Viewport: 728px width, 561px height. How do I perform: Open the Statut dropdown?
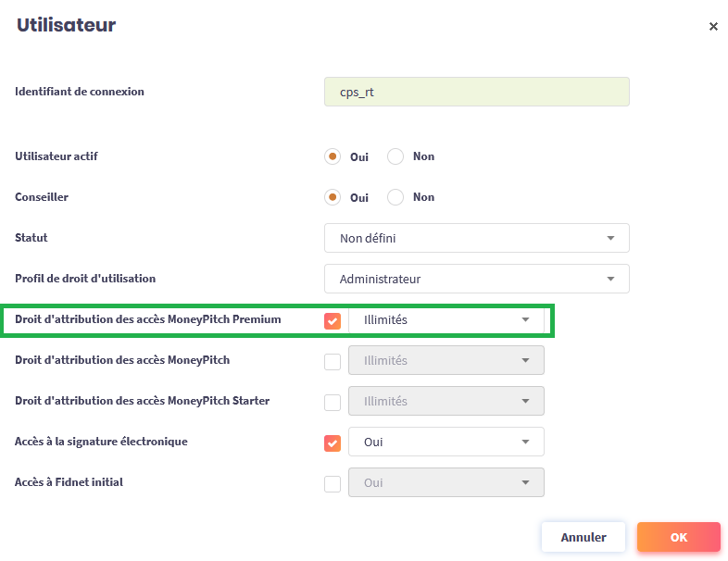(x=476, y=238)
